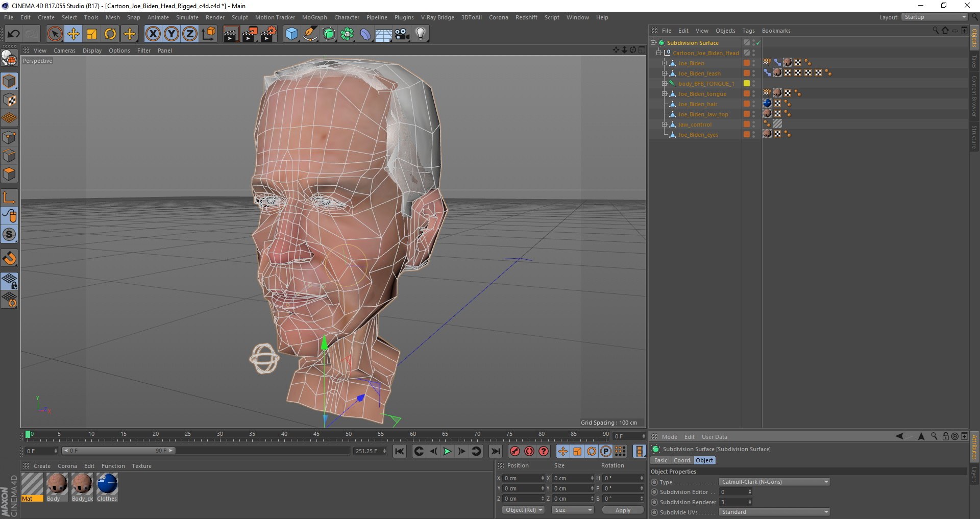Toggle Y axis lock
This screenshot has width=980, height=519.
pyautogui.click(x=171, y=34)
